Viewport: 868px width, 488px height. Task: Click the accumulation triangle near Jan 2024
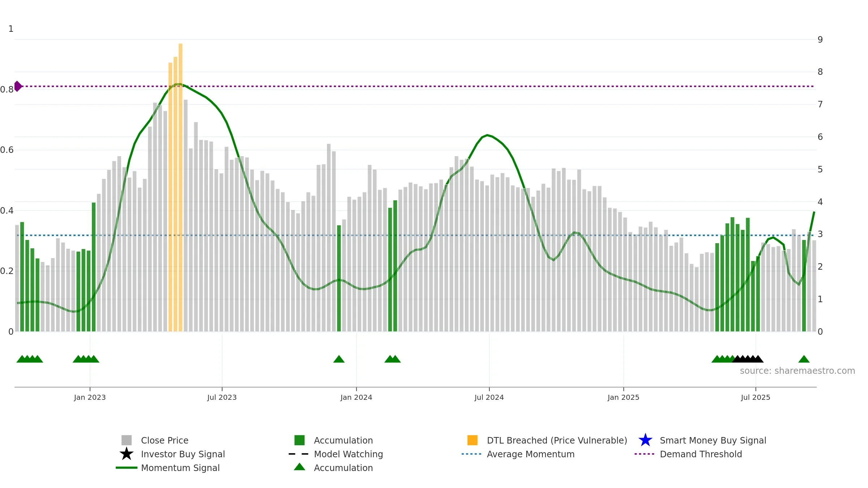339,359
